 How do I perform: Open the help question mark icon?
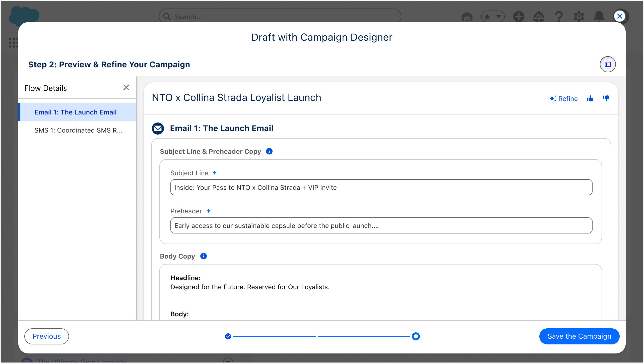[559, 17]
